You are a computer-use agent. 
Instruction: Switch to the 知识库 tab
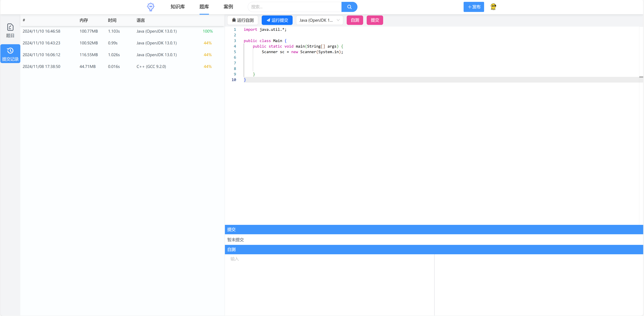point(178,7)
